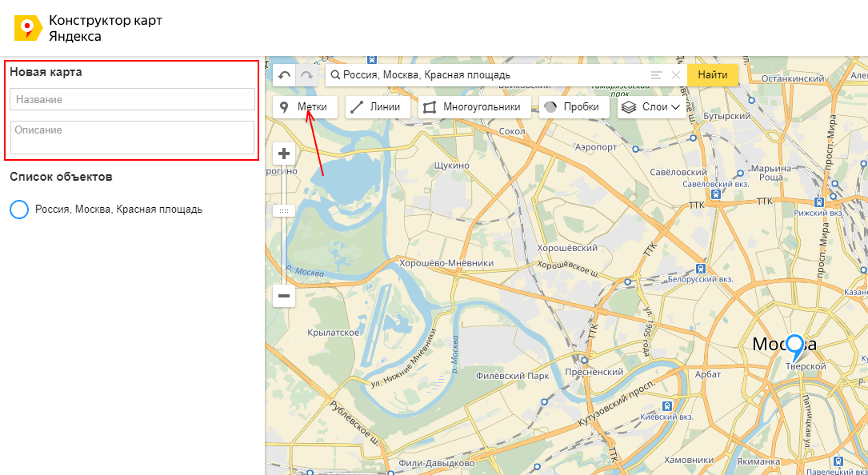Click into the Описание text area

point(132,137)
